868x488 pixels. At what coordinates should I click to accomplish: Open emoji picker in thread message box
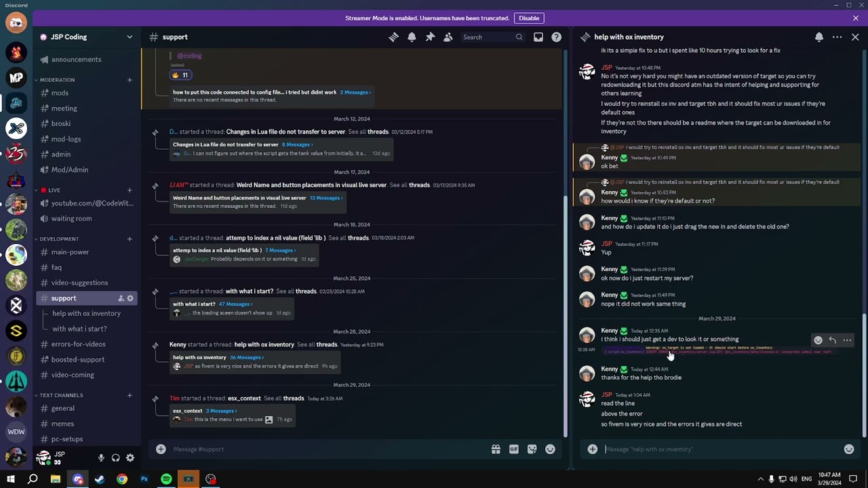point(848,449)
